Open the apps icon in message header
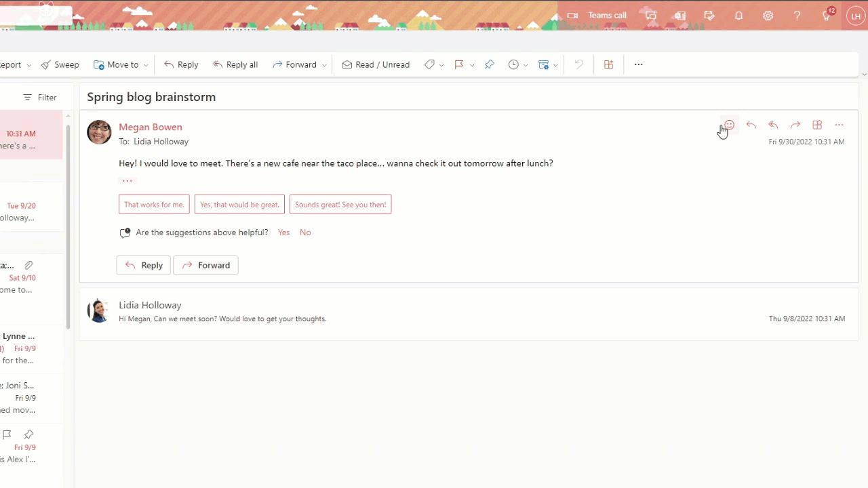The width and height of the screenshot is (868, 488). coord(817,125)
